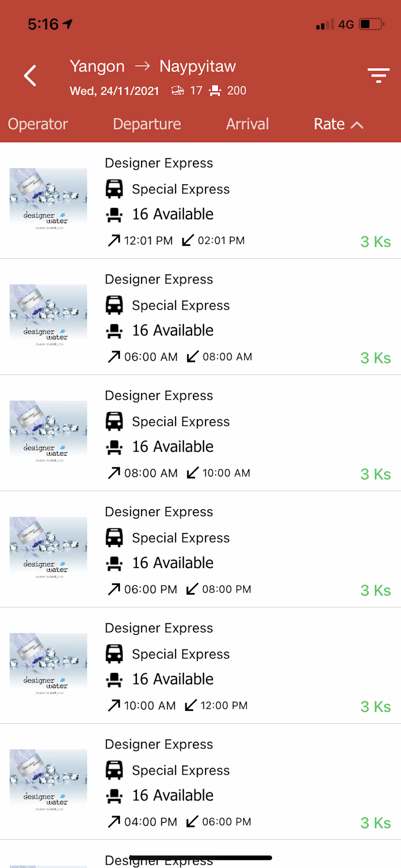Select the Rate sort column

tap(329, 124)
